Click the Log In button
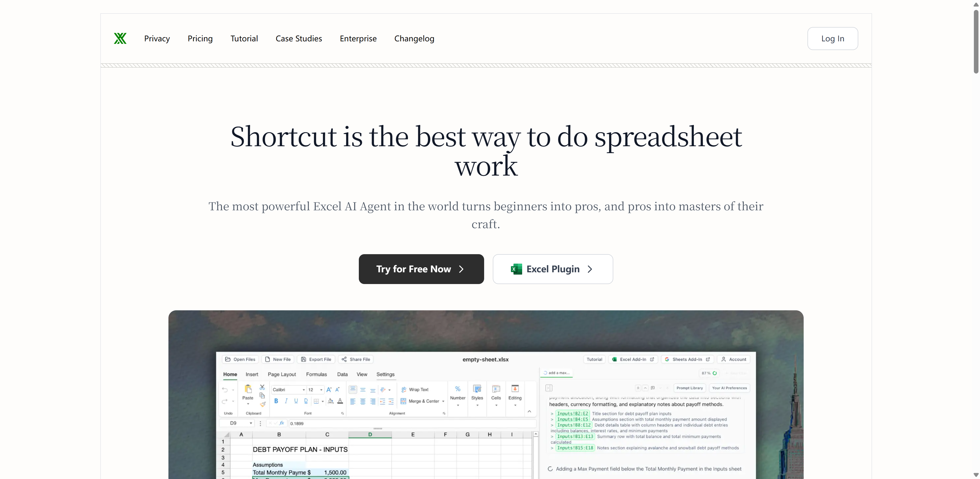This screenshot has height=479, width=980. coord(832,39)
